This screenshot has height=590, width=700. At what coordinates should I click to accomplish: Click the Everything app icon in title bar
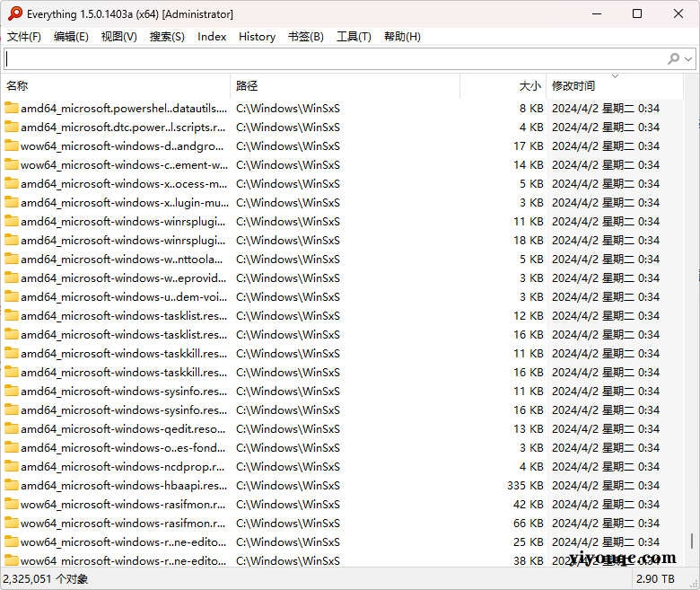tap(15, 13)
